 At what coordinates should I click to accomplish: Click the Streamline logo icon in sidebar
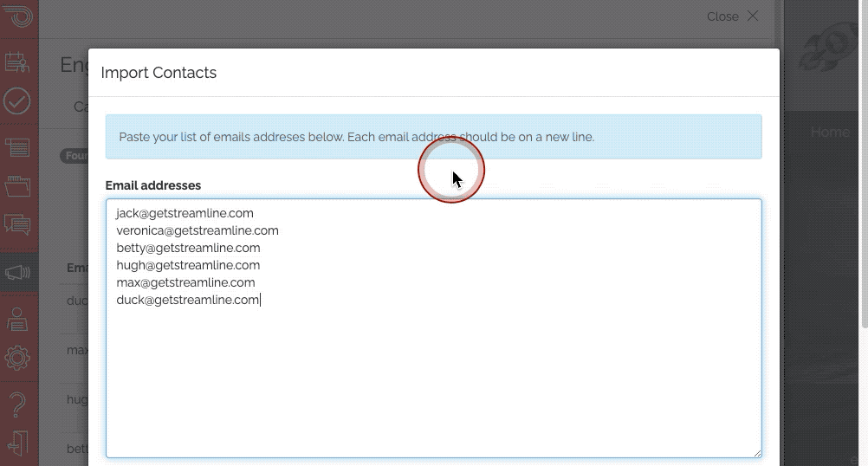pos(17,16)
